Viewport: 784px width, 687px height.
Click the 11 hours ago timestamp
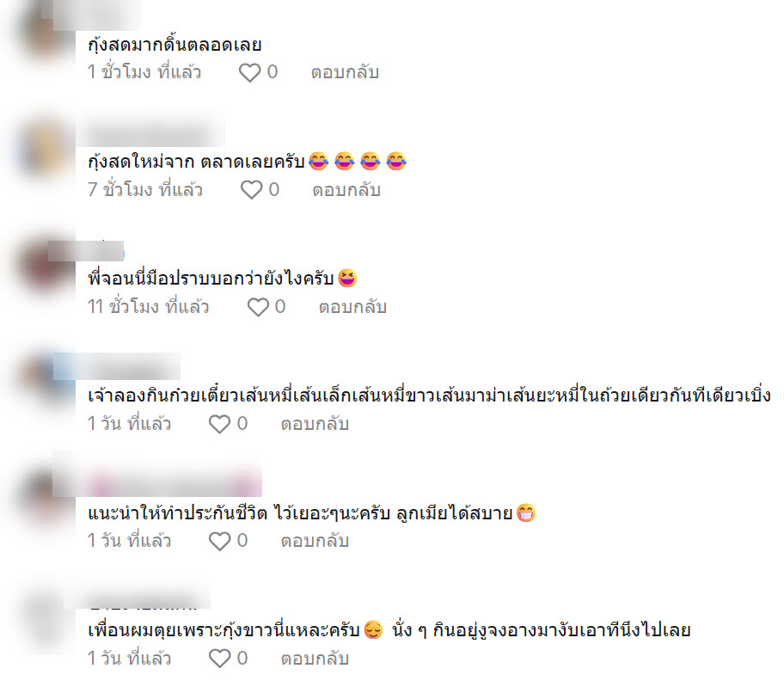click(x=148, y=307)
